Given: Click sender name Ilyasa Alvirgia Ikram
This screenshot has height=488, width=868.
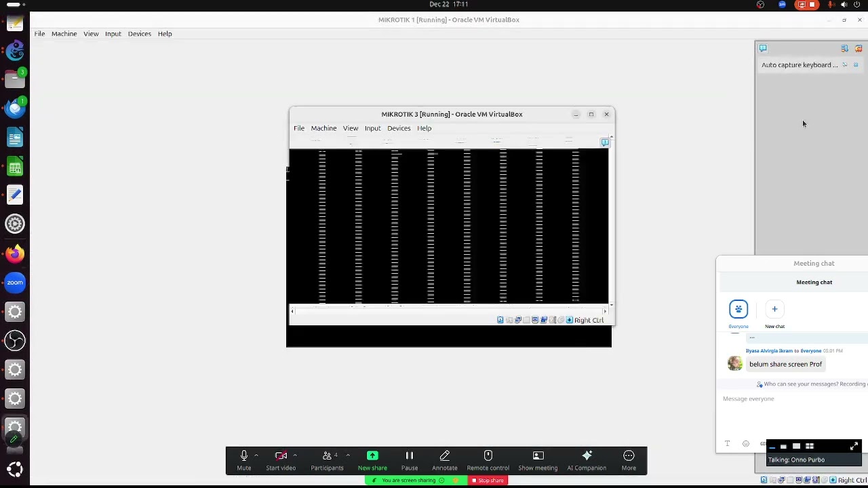Looking at the screenshot, I should [769, 351].
